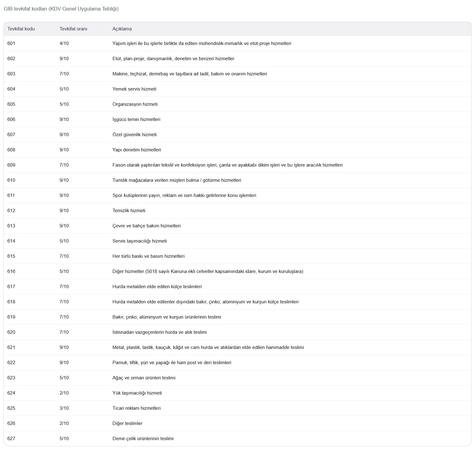Select the Yük taşımacılığı hizmeti row

click(x=238, y=393)
